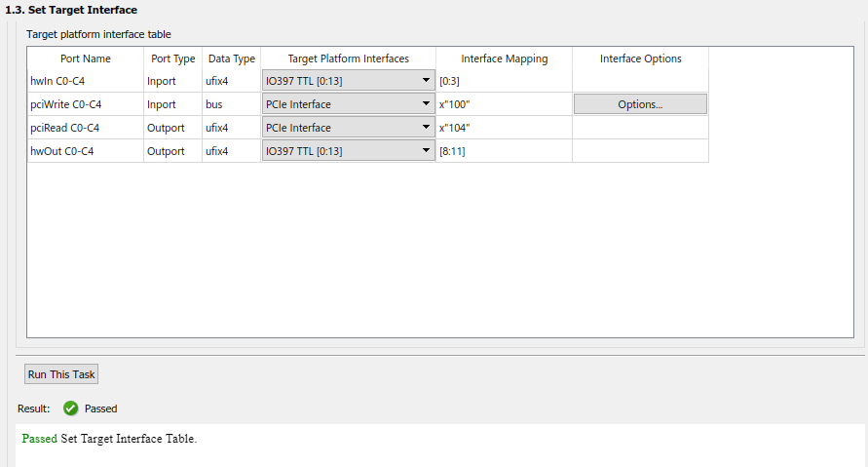Image resolution: width=868 pixels, height=467 pixels.
Task: Edit the [0:3] interface mapping field
Action: click(x=503, y=81)
